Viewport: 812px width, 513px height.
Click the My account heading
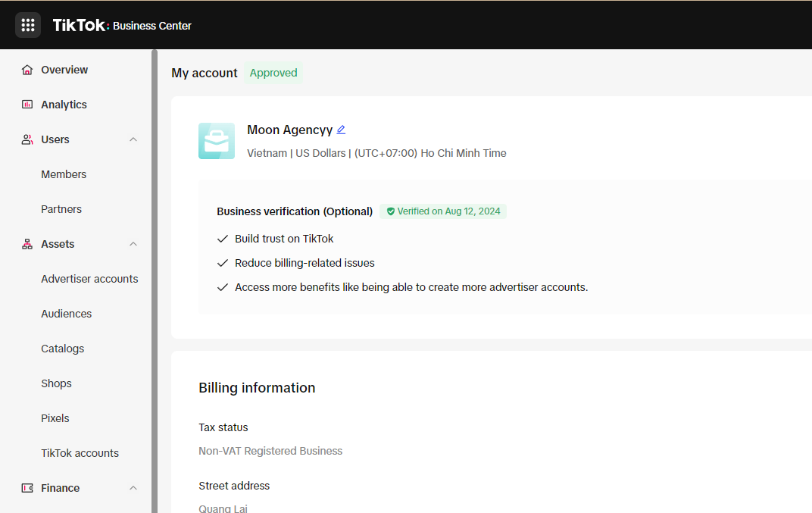(x=204, y=73)
